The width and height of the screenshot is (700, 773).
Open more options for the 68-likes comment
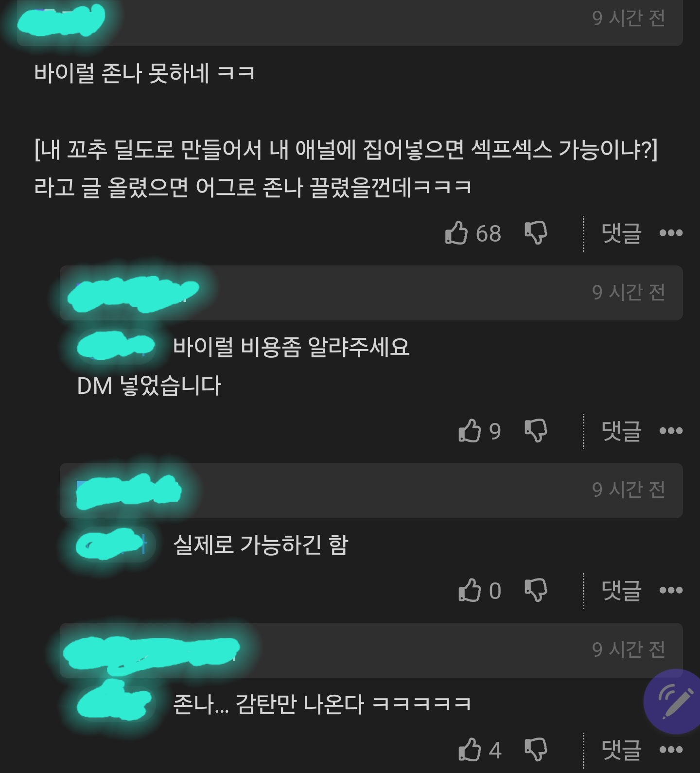coord(671,233)
